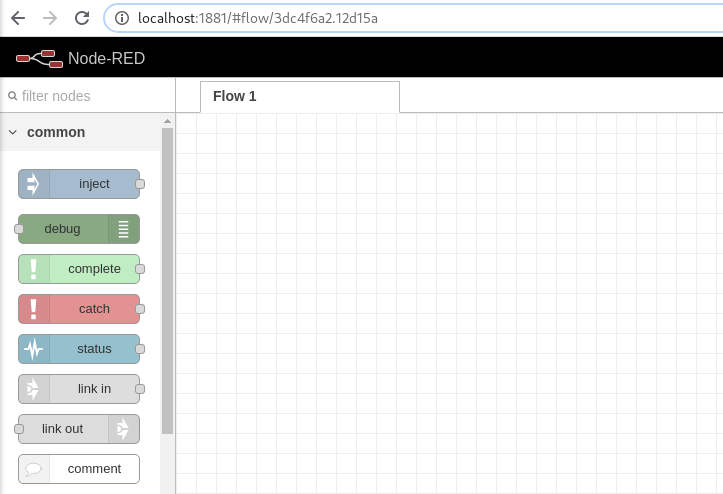The width and height of the screenshot is (723, 494).
Task: Click the debug node list icon
Action: tap(124, 229)
